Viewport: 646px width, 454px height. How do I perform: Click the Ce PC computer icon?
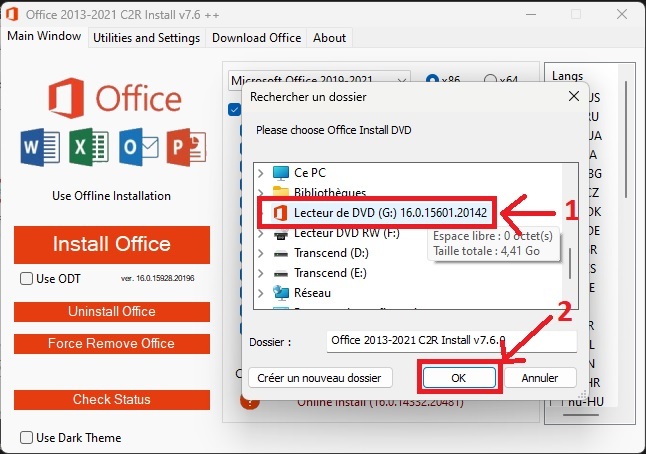(281, 173)
